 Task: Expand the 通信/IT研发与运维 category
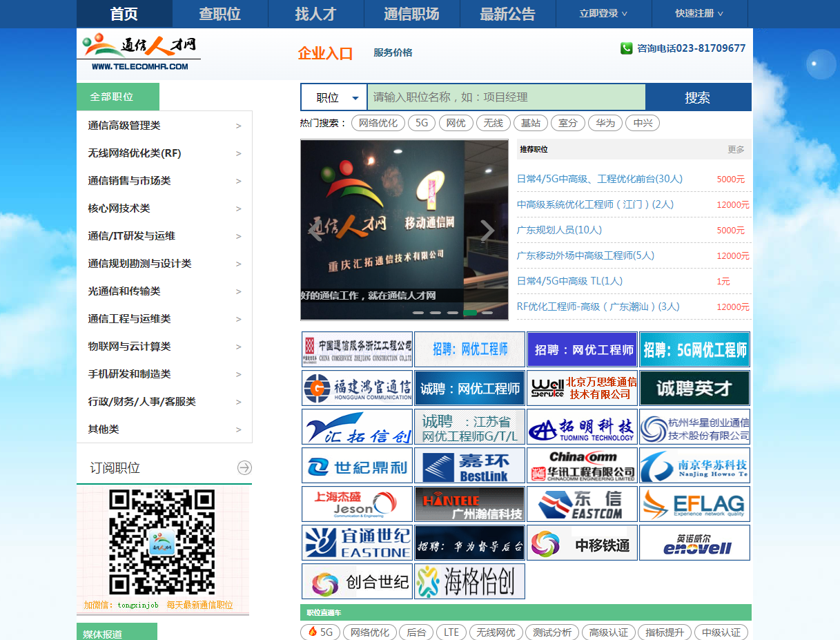pos(164,235)
